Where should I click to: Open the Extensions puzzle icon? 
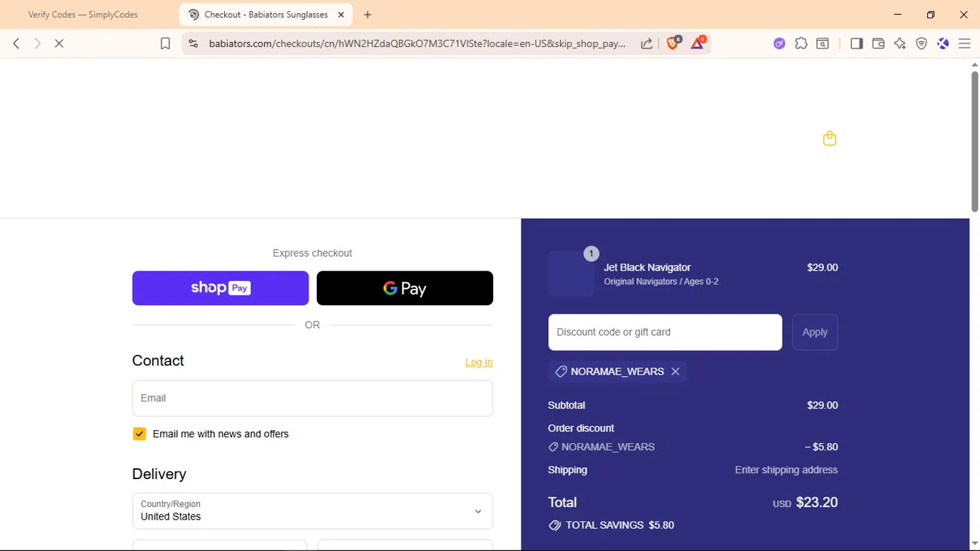(x=801, y=43)
